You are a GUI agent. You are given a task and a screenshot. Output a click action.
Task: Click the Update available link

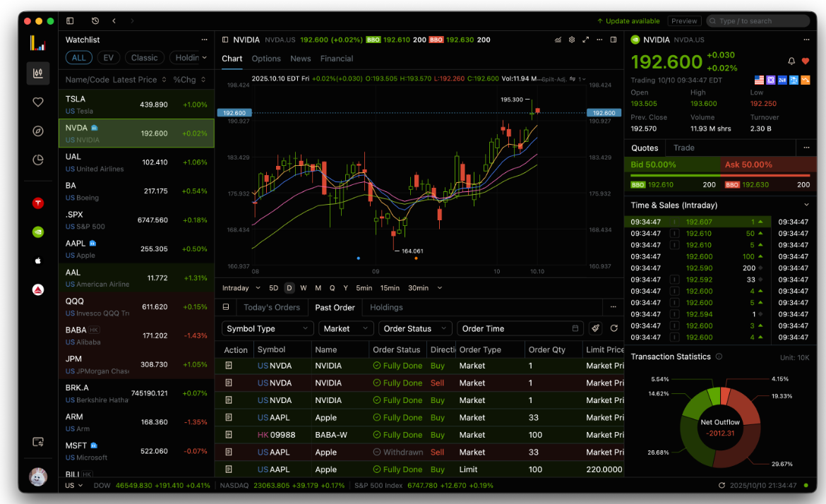(x=628, y=21)
